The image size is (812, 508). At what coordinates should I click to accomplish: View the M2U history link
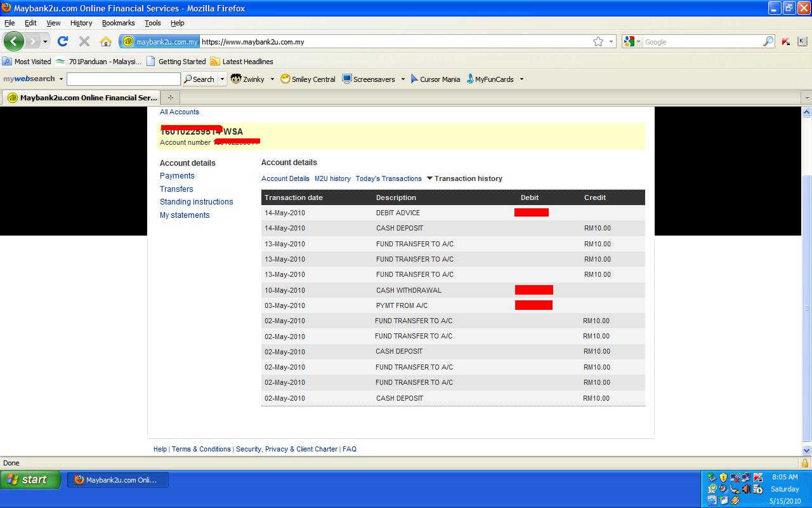point(332,178)
